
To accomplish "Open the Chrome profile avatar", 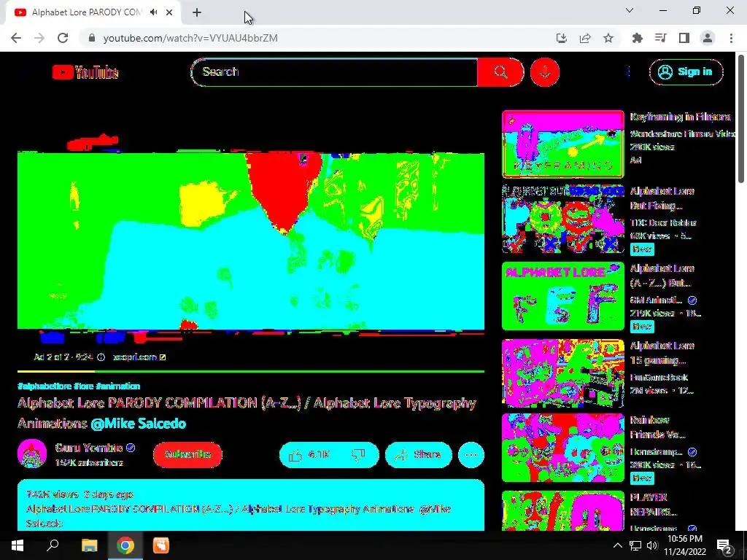I will click(708, 38).
